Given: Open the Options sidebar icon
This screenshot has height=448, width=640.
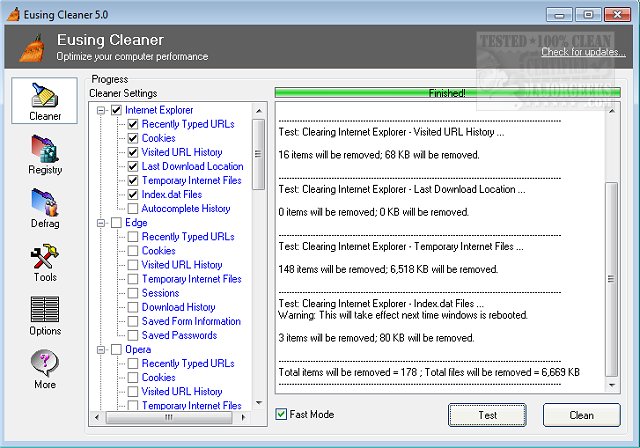Looking at the screenshot, I should pyautogui.click(x=45, y=314).
